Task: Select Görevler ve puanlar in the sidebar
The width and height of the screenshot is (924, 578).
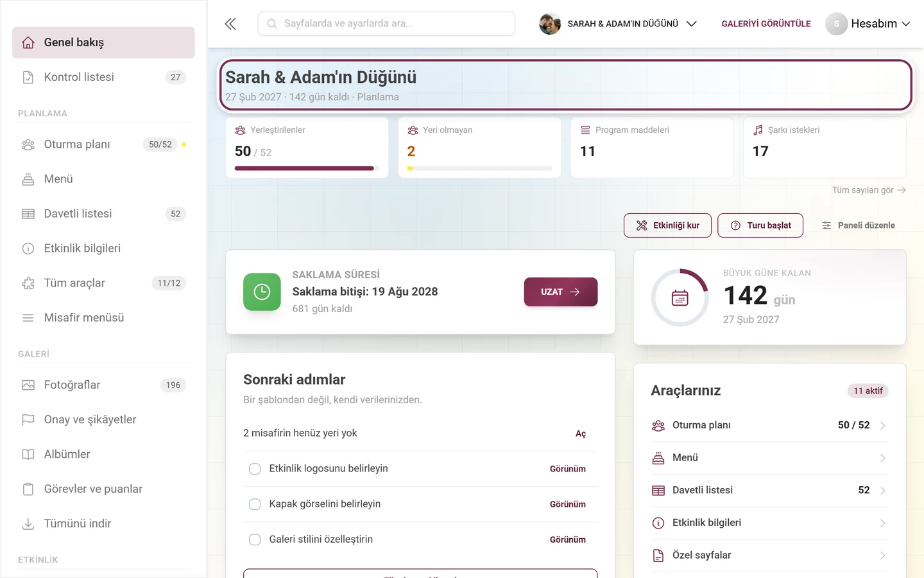Action: coord(103,489)
